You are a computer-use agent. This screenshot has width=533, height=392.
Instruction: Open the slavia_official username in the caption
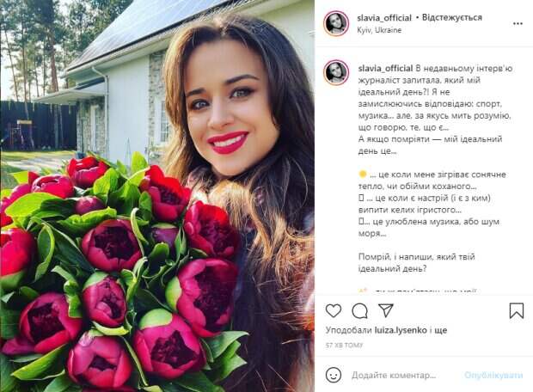pos(385,68)
